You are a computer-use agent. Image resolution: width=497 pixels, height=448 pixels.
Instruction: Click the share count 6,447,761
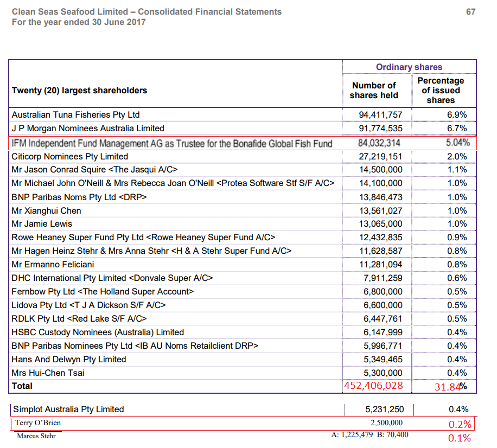[383, 319]
